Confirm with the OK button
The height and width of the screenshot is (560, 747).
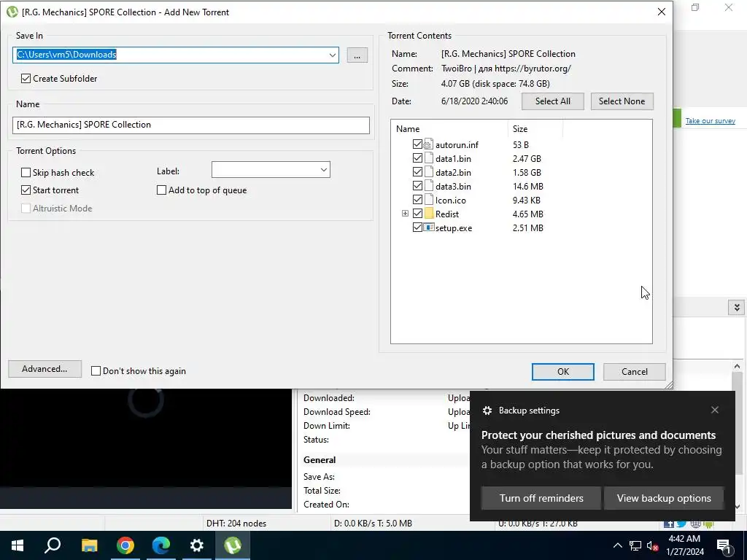click(562, 372)
